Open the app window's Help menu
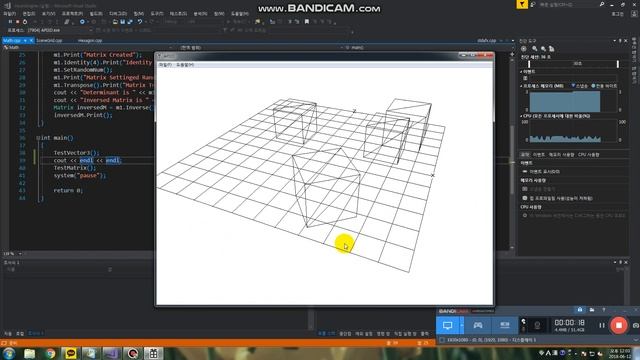 [x=185, y=64]
